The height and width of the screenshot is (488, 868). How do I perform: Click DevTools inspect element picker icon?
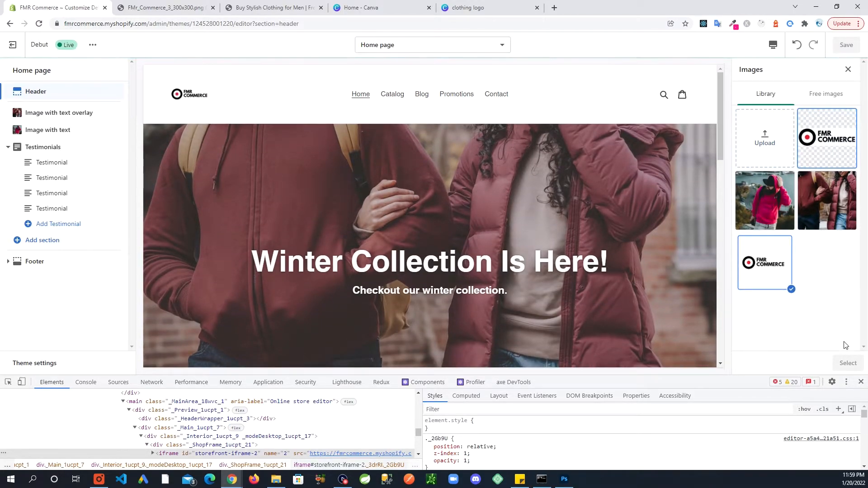[x=8, y=382]
